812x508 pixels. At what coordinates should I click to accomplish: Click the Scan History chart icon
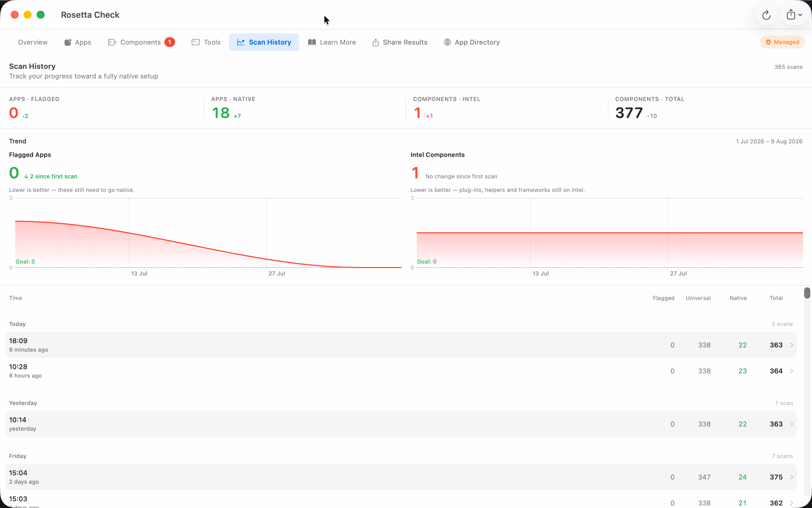pos(241,42)
